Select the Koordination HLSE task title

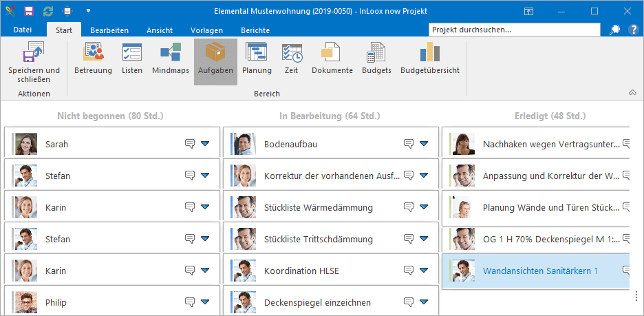click(x=302, y=271)
